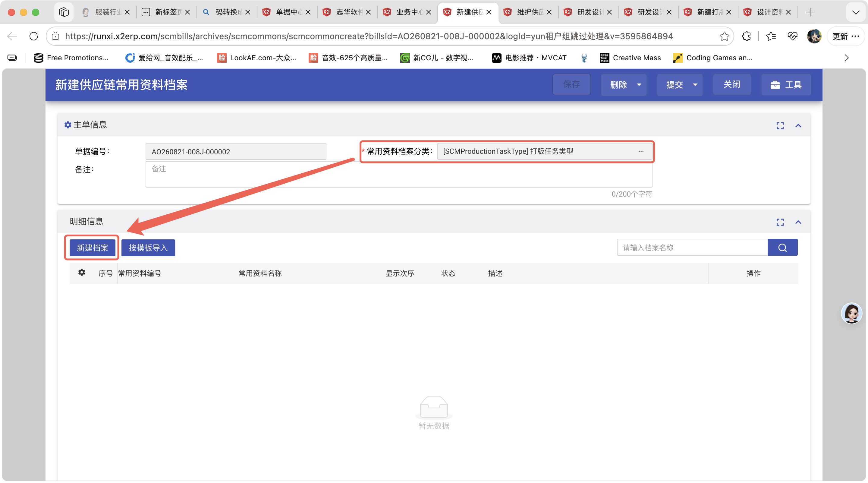Expand the tab search chevron
Screen dimensions: 868x483
[x=856, y=12]
